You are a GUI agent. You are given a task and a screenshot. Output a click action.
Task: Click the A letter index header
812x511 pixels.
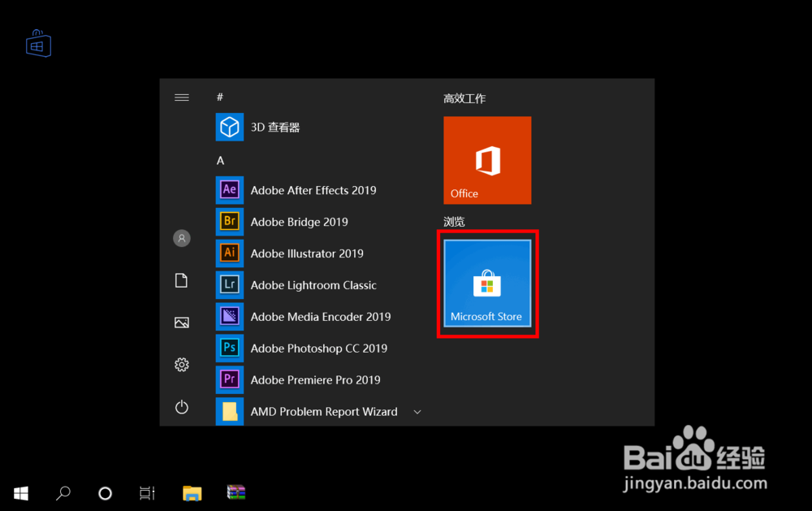220,161
